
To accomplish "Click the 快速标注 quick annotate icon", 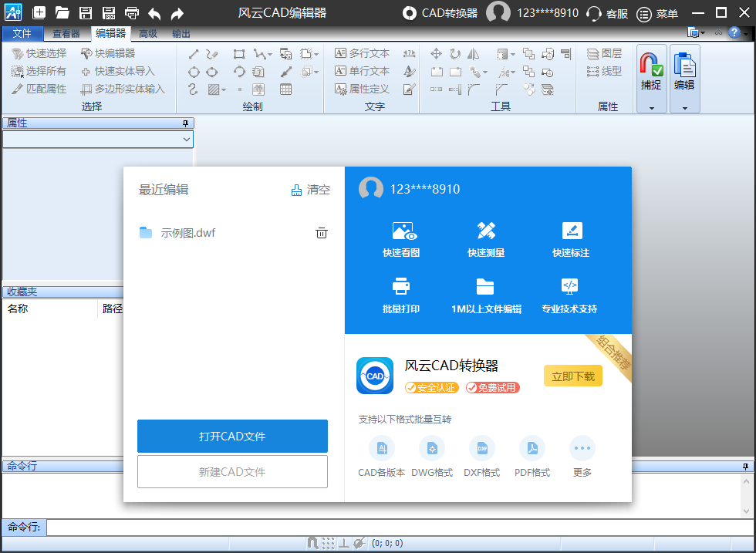I will pyautogui.click(x=572, y=231).
